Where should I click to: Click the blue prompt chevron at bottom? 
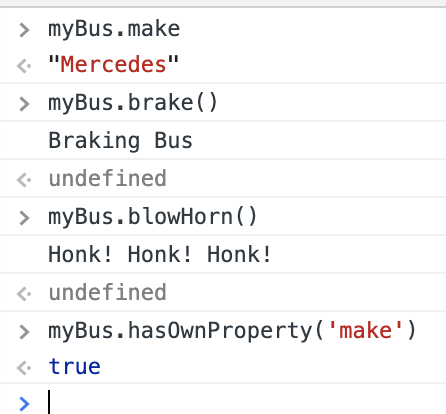click(24, 404)
